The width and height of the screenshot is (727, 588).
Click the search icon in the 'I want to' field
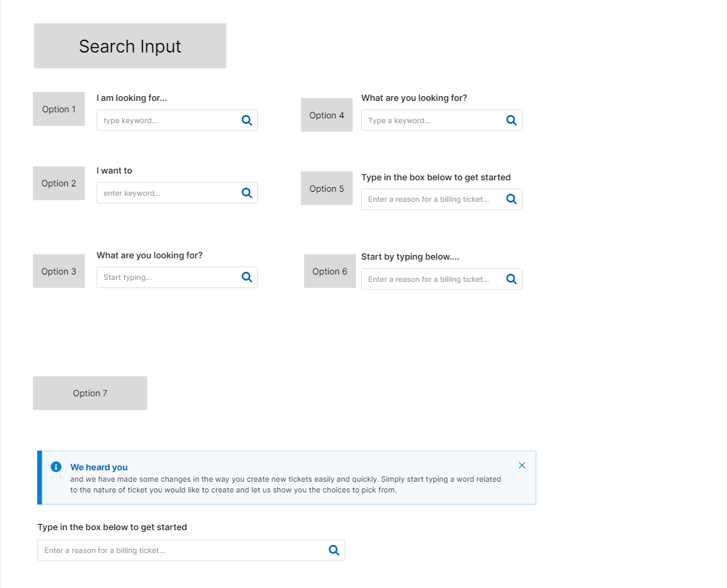click(247, 192)
